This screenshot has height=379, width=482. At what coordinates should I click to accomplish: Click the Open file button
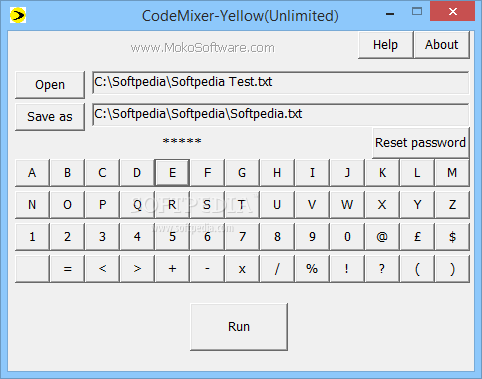tap(50, 85)
